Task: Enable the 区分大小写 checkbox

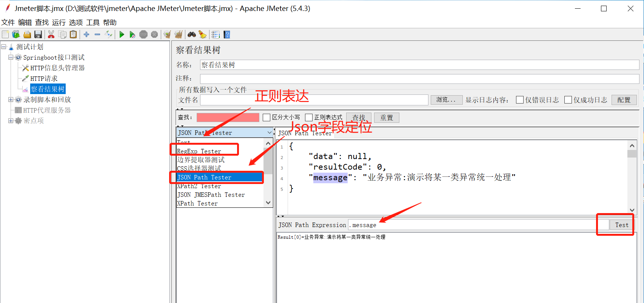Action: (267, 117)
